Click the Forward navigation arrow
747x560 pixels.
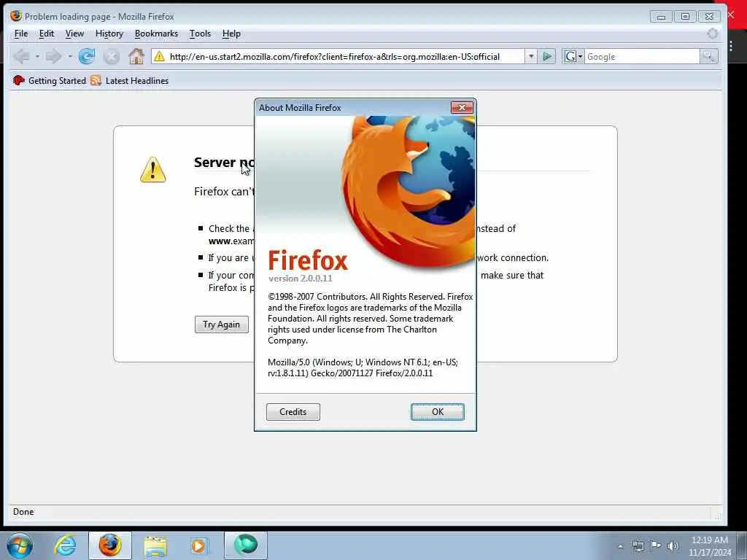tap(53, 56)
